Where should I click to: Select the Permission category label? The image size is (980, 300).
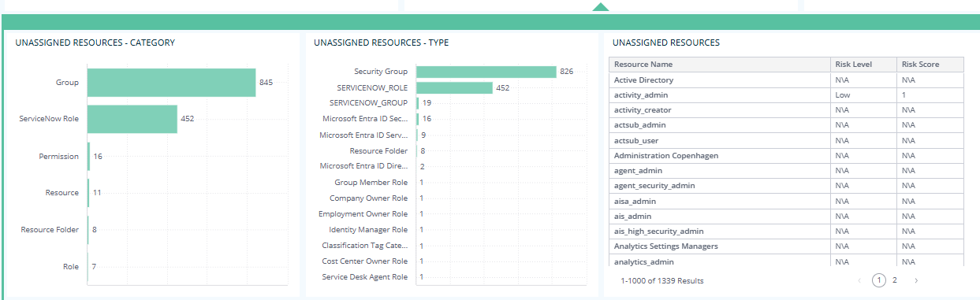click(x=59, y=156)
